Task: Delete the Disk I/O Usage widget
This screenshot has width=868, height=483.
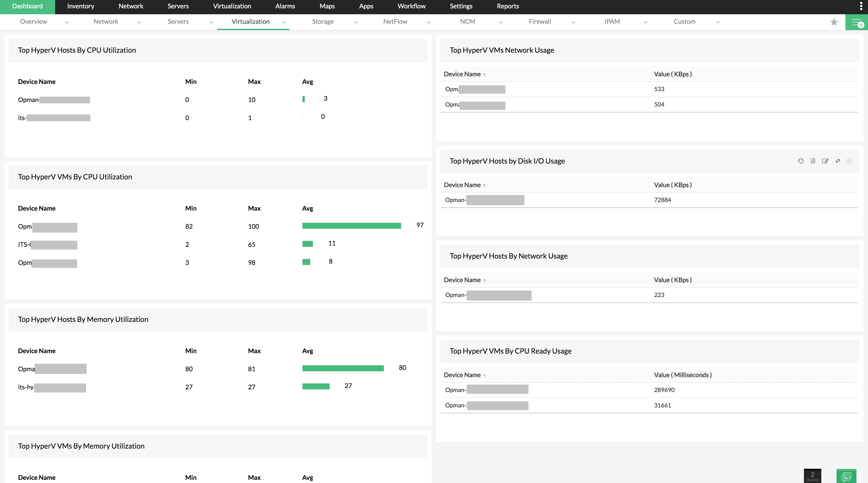Action: coord(849,161)
